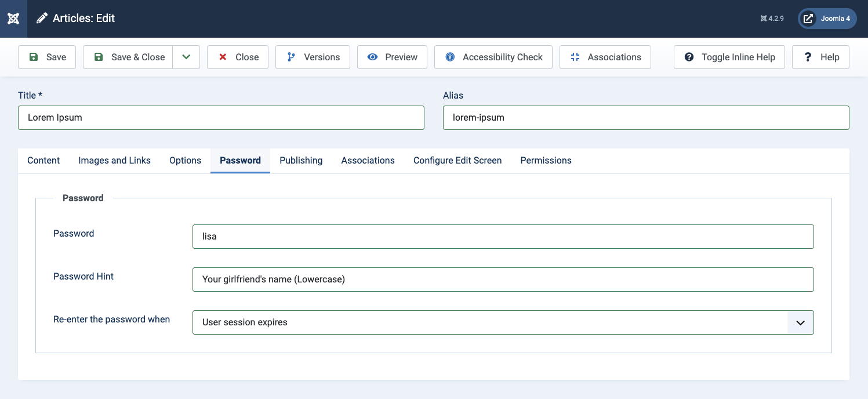Focus the Alias input field
868x399 pixels.
(x=646, y=117)
